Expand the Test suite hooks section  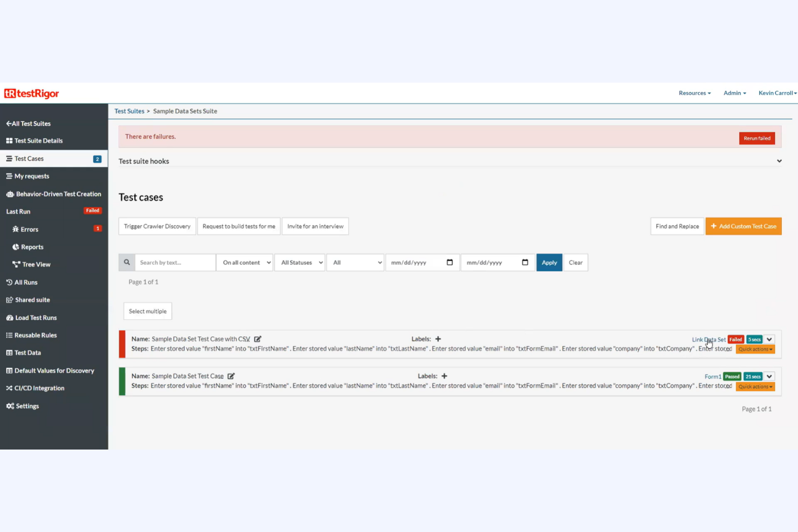[779, 161]
